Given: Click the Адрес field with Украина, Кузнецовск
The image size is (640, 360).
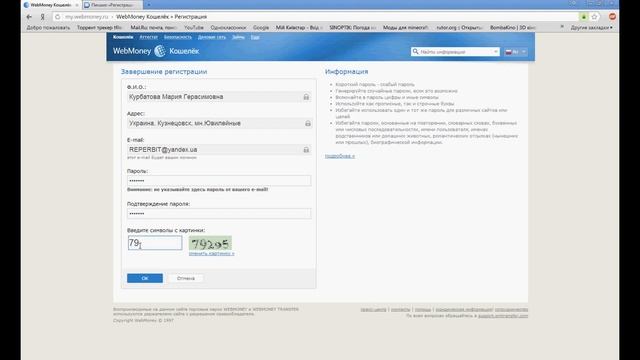Looking at the screenshot, I should (220, 123).
